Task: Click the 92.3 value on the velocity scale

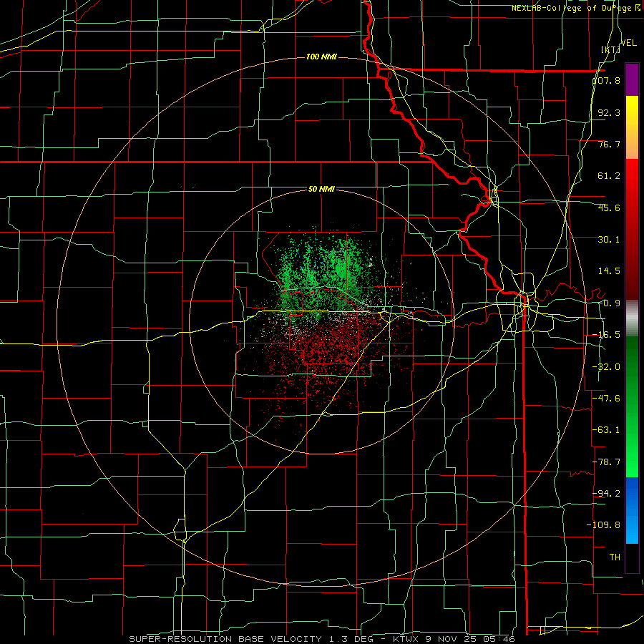Action: tap(609, 112)
